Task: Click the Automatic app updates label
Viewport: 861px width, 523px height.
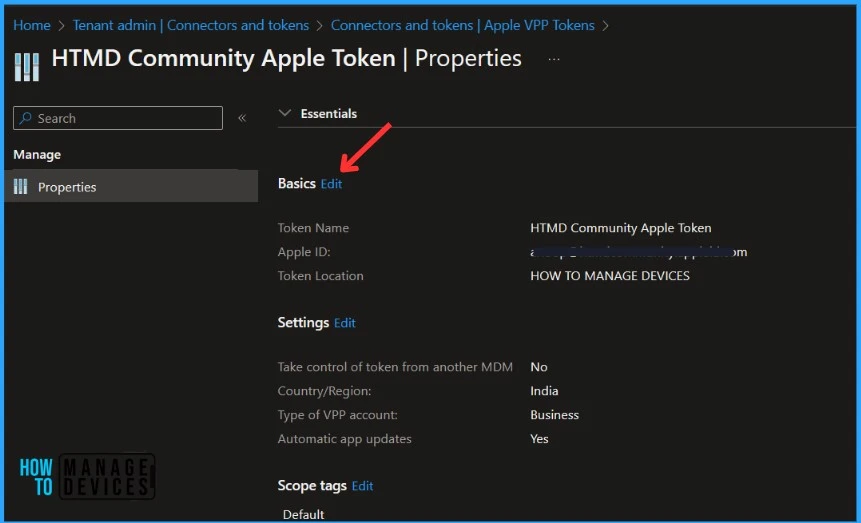Action: pos(344,439)
